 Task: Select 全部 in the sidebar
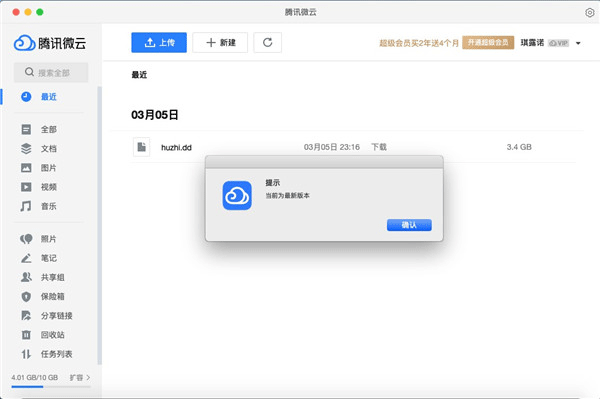click(x=49, y=129)
